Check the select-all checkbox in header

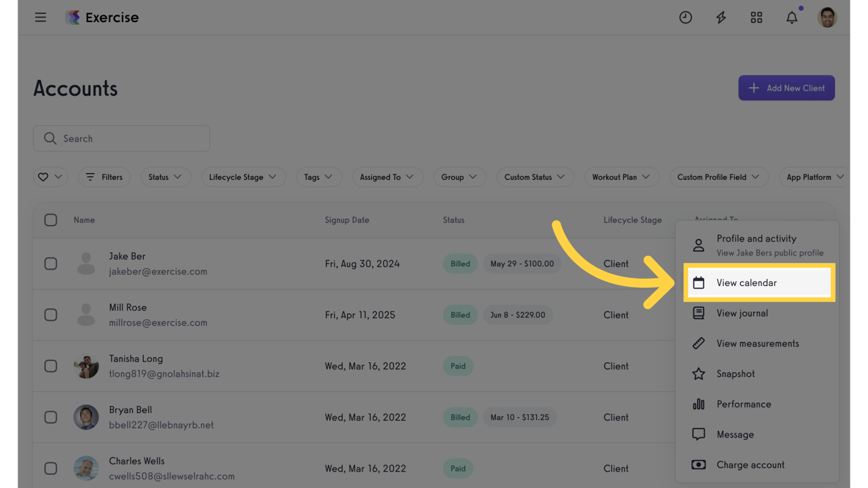point(51,219)
